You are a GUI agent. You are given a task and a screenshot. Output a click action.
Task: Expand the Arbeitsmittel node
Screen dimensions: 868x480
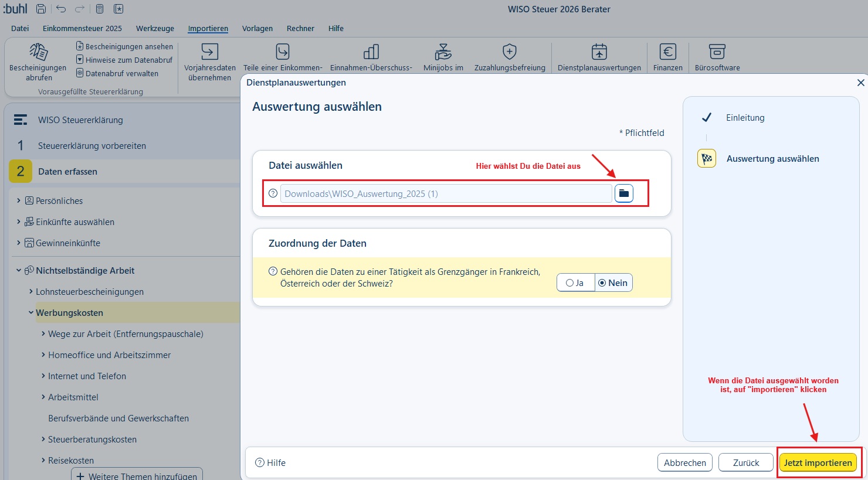43,397
